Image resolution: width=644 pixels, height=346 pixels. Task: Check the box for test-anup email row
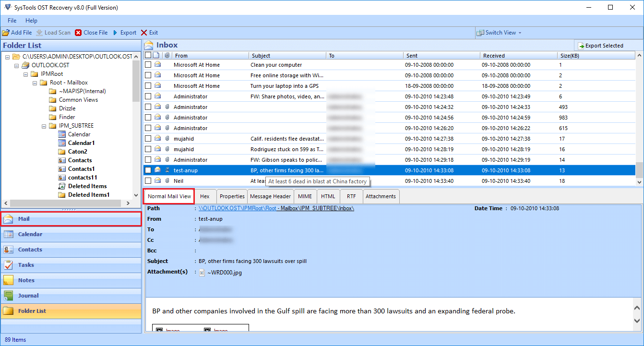click(x=148, y=170)
